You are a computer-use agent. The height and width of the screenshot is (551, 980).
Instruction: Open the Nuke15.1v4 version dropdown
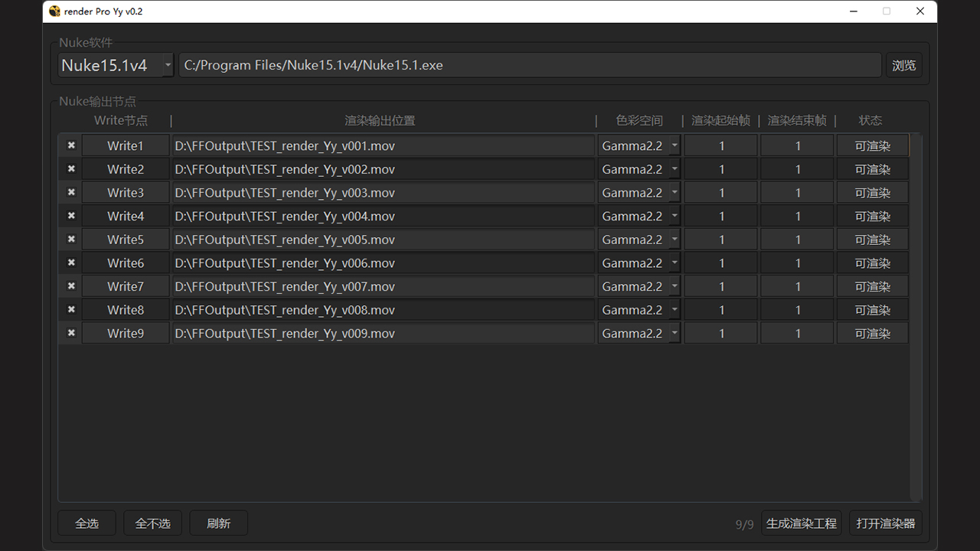[x=116, y=65]
